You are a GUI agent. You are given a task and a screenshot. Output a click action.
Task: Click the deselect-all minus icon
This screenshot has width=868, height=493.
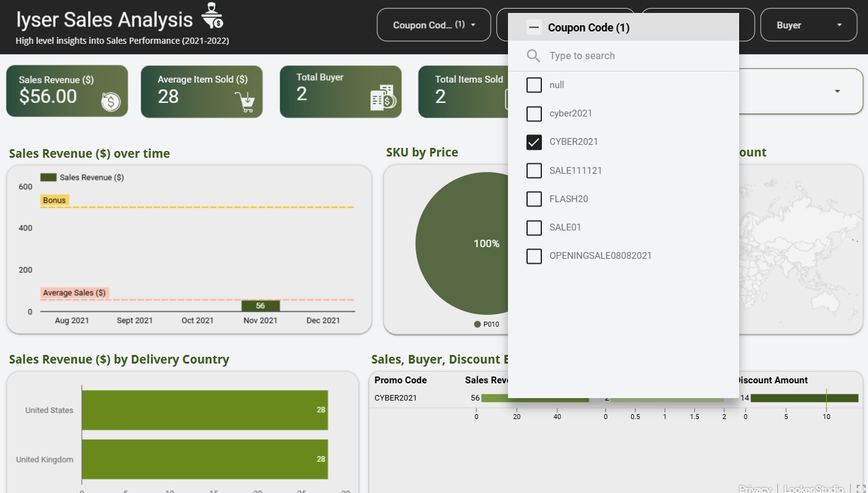pos(534,28)
